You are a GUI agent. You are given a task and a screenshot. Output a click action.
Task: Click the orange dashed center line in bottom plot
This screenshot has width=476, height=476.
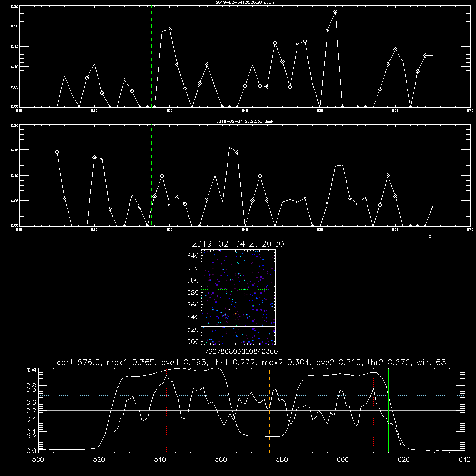click(269, 410)
